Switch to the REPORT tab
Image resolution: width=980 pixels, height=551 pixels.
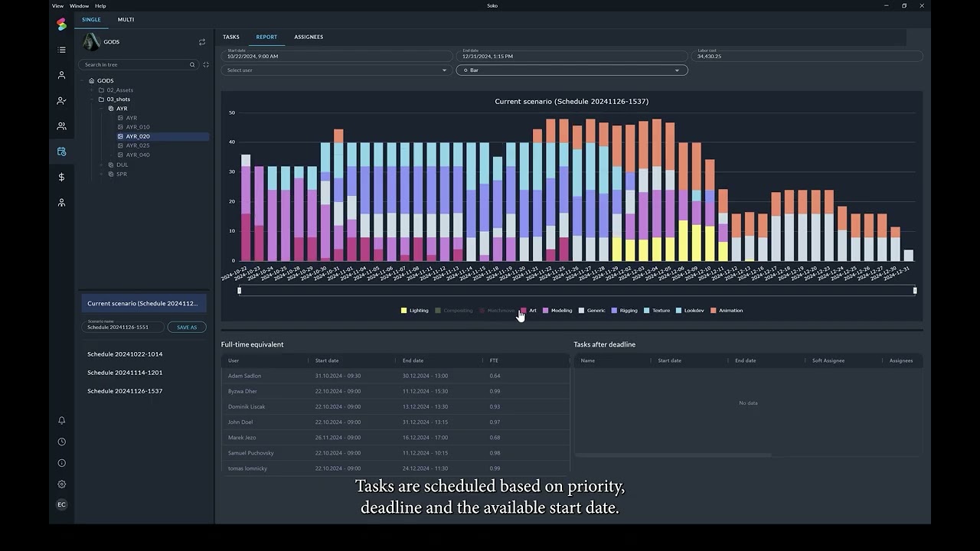(266, 37)
